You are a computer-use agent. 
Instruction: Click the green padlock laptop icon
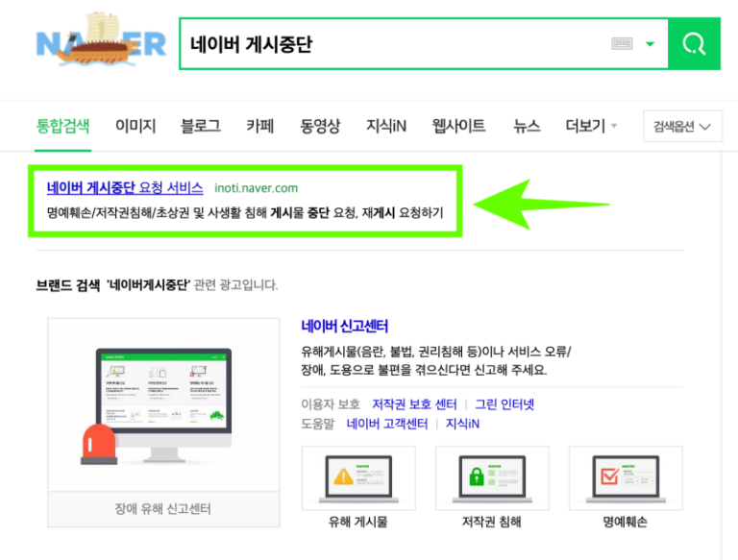coord(492,478)
